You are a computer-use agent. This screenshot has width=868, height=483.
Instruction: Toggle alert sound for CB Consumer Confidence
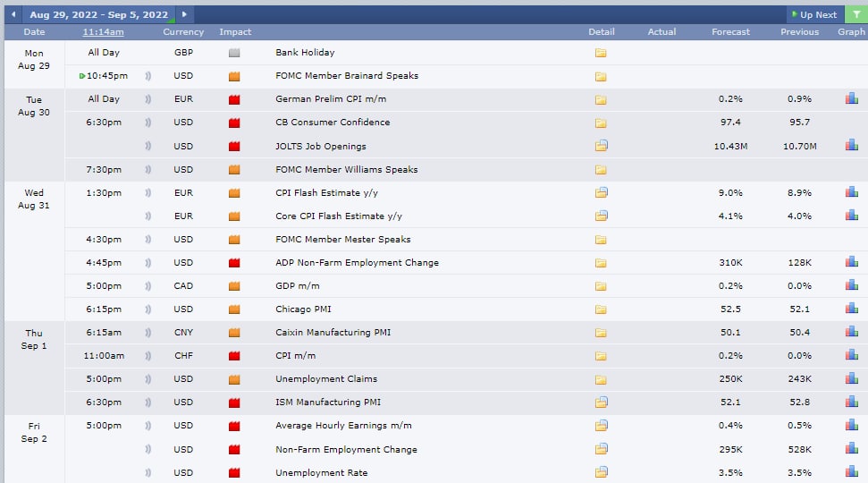tap(148, 123)
